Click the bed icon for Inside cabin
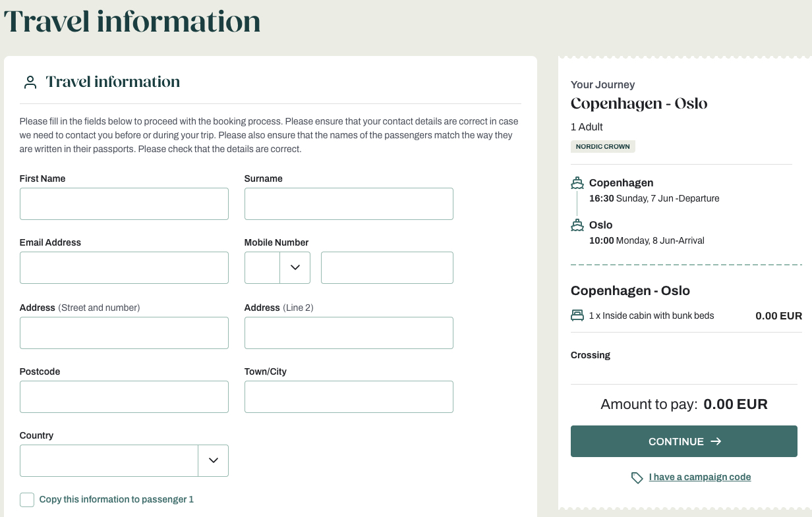The height and width of the screenshot is (517, 812). pos(577,315)
